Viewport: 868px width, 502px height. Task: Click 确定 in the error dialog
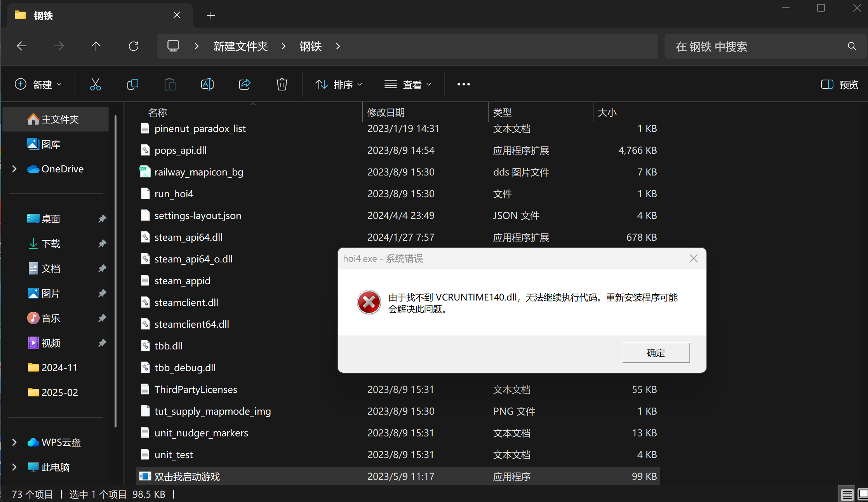[656, 353]
